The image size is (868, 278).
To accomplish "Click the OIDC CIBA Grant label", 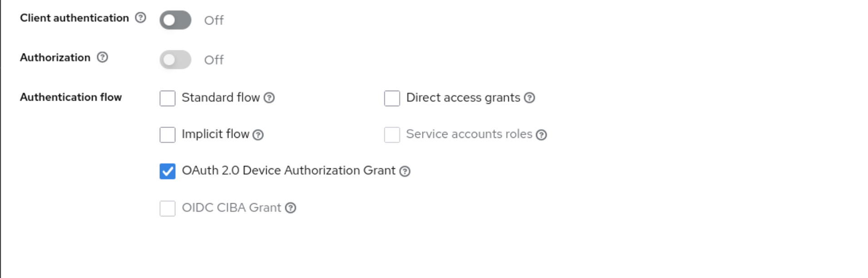I will (231, 208).
